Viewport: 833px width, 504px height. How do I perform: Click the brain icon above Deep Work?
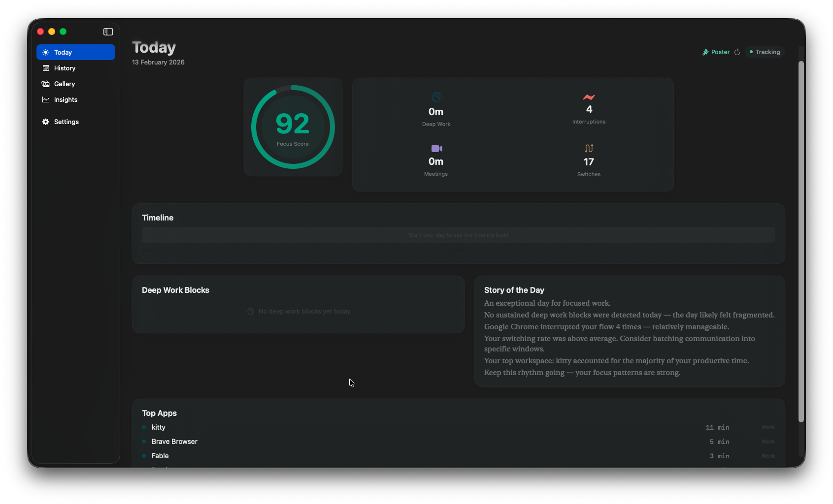click(435, 97)
